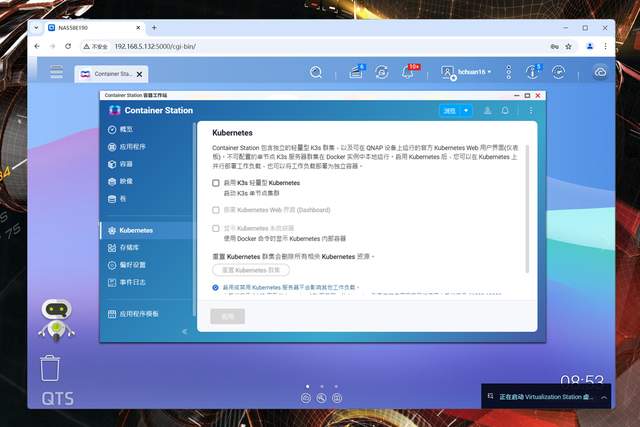Image resolution: width=640 pixels, height=427 pixels.
Task: Click the browser address bar URL
Action: (x=155, y=47)
